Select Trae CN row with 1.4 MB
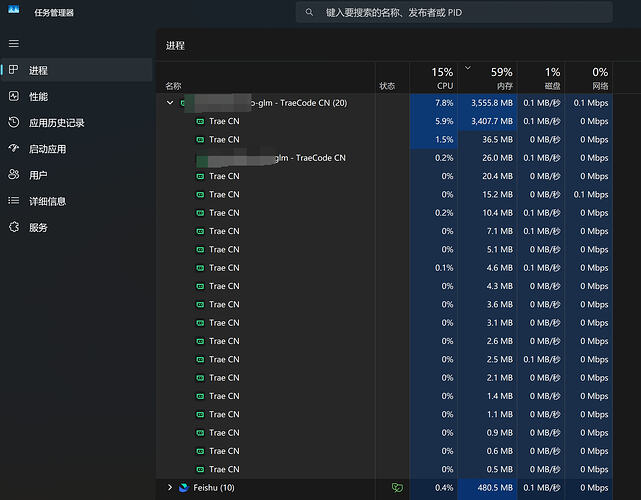 (x=384, y=396)
